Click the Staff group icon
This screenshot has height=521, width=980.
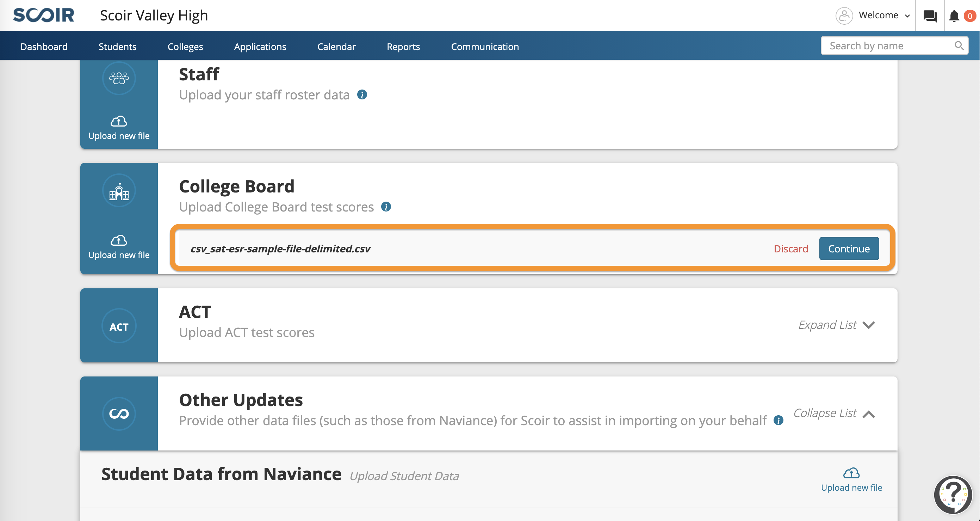click(x=119, y=78)
